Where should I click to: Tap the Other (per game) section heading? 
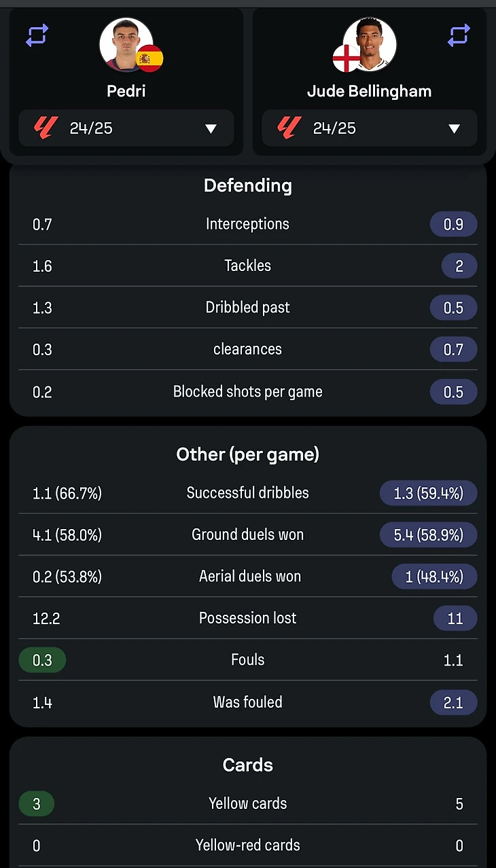pos(248,454)
